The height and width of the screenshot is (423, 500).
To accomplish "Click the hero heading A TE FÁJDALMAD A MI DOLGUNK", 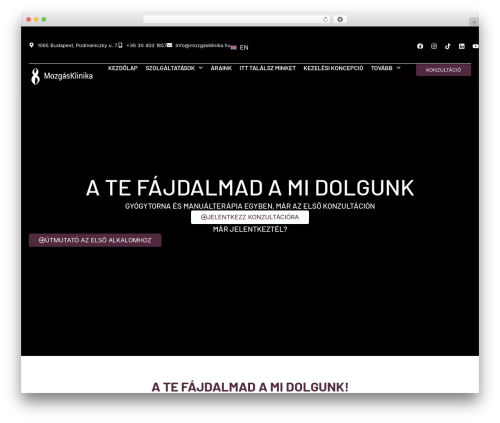I will point(250,188).
